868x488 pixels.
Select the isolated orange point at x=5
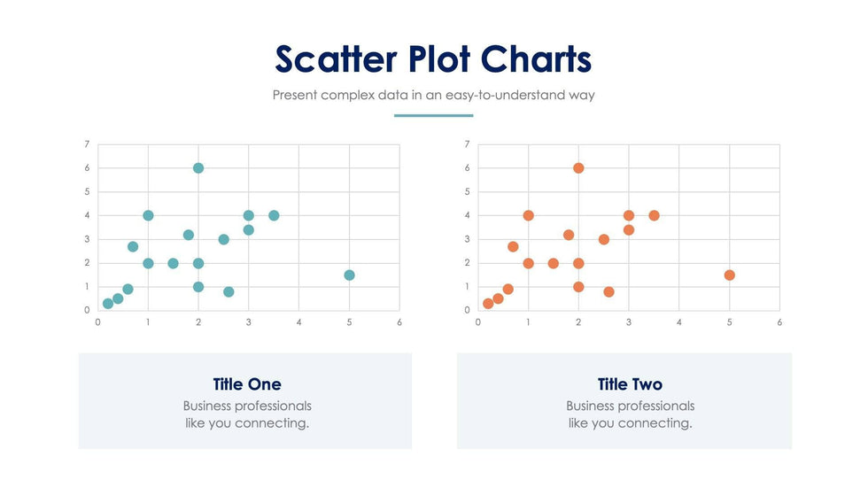tap(730, 275)
